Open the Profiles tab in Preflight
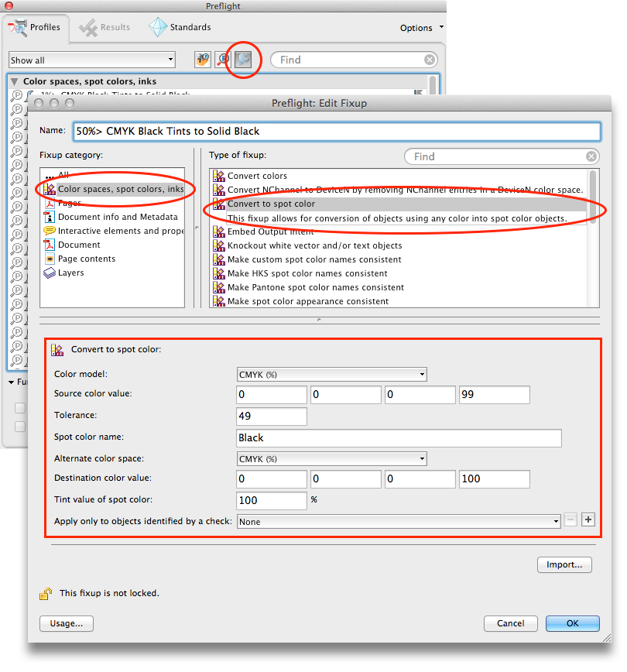The image size is (627, 672). click(x=36, y=27)
